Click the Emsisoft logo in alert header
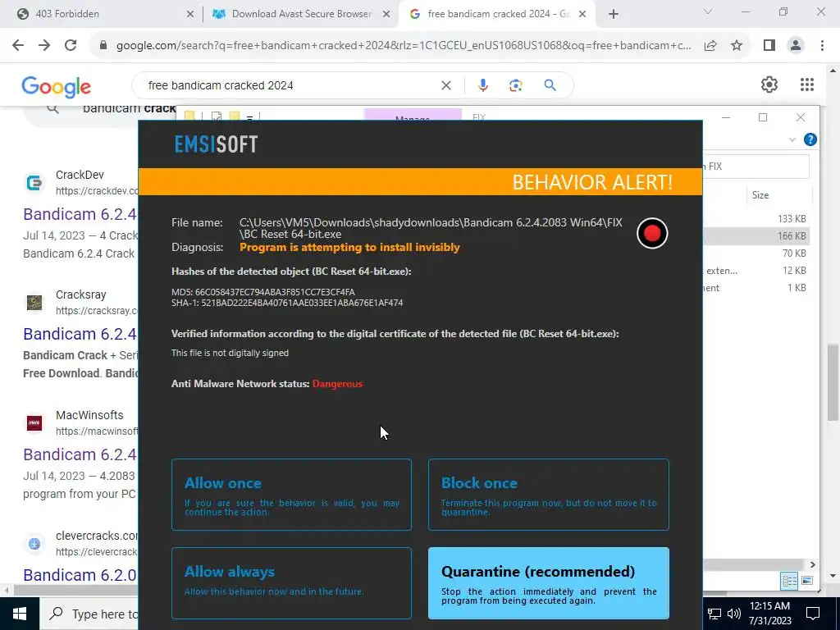Screen dimensions: 840x630 (216, 144)
